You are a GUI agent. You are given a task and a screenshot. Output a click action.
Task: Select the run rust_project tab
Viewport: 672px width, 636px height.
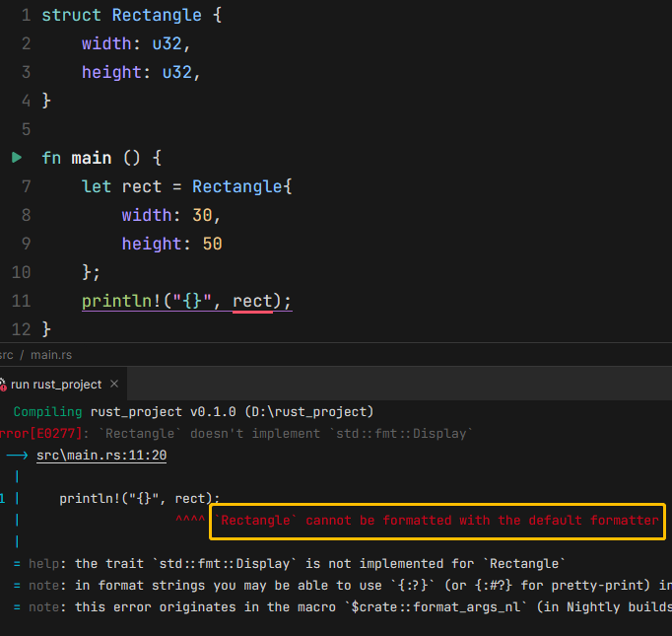click(x=56, y=385)
